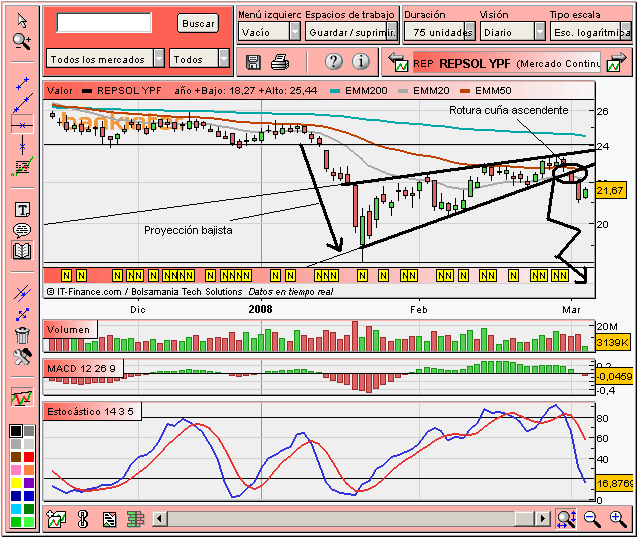Viewport: 639px width, 539px height.
Task: Select the move object arrows tool
Action: [22, 314]
